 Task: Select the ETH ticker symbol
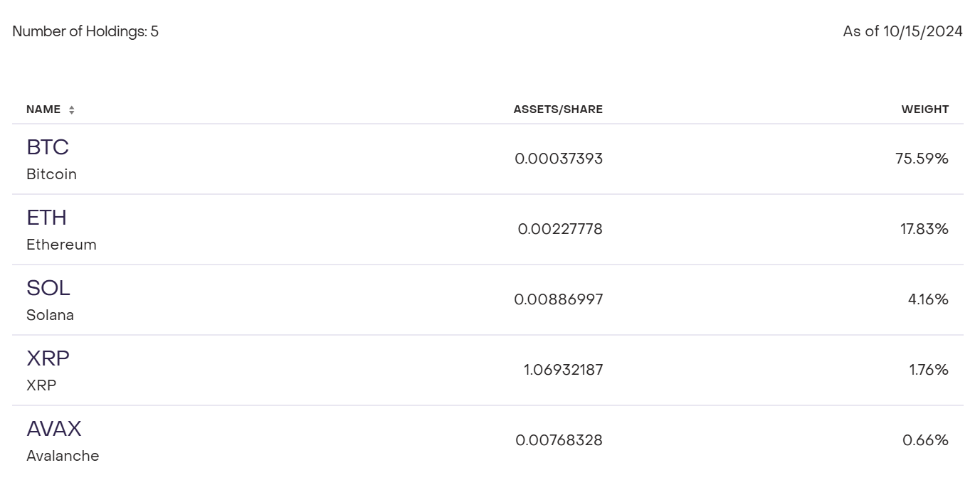point(46,218)
